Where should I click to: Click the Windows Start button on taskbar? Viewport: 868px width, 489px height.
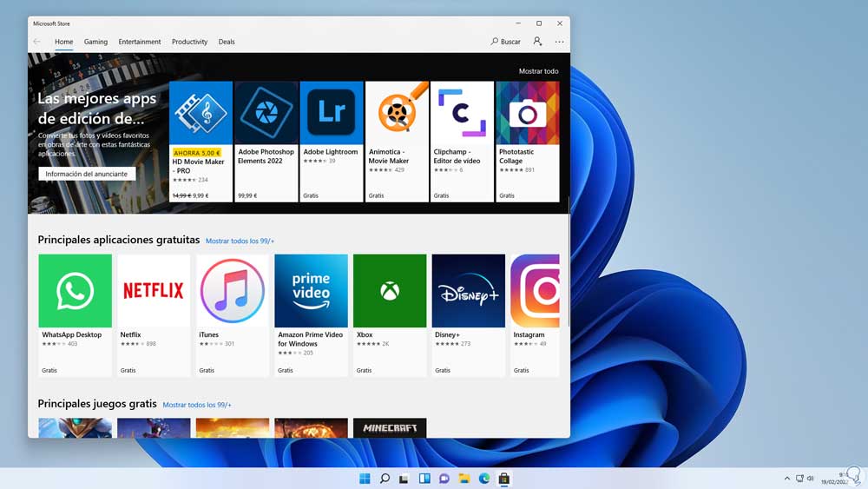(365, 479)
